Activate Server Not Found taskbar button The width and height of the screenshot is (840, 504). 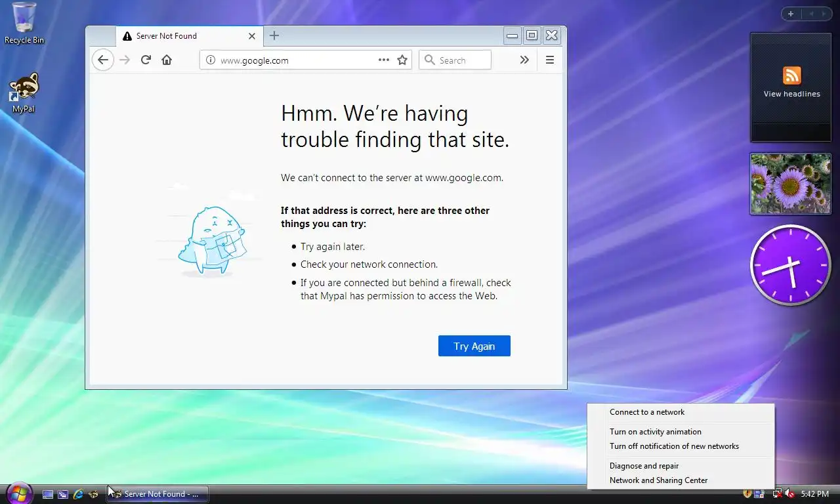157,494
